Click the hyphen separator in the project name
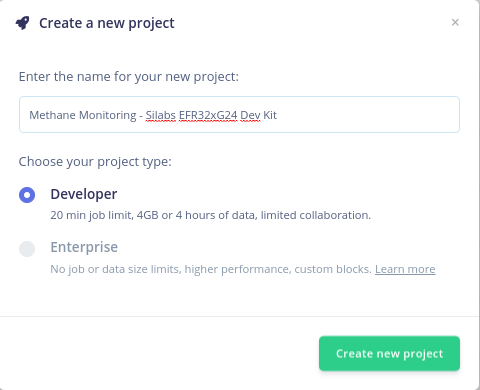 click(141, 116)
